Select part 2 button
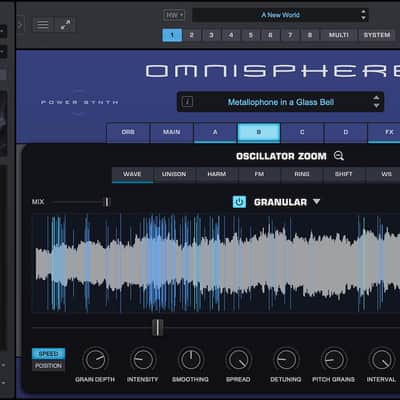400x400 pixels. [x=192, y=35]
